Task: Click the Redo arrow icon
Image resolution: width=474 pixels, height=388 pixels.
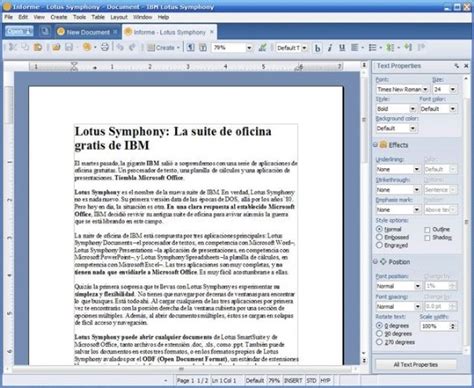Action: [x=132, y=47]
